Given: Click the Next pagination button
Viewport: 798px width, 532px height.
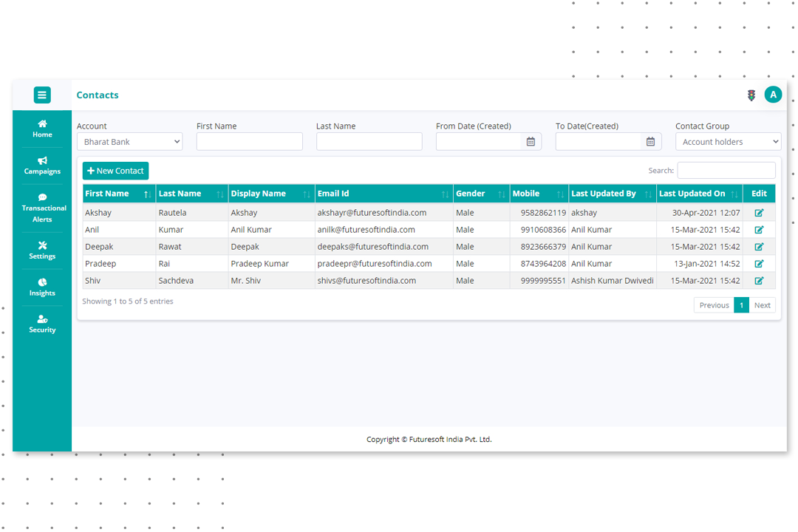Looking at the screenshot, I should tap(762, 305).
